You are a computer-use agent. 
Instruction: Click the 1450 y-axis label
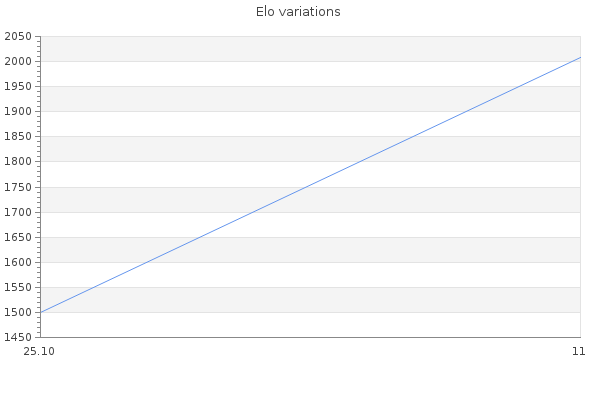[19, 337]
